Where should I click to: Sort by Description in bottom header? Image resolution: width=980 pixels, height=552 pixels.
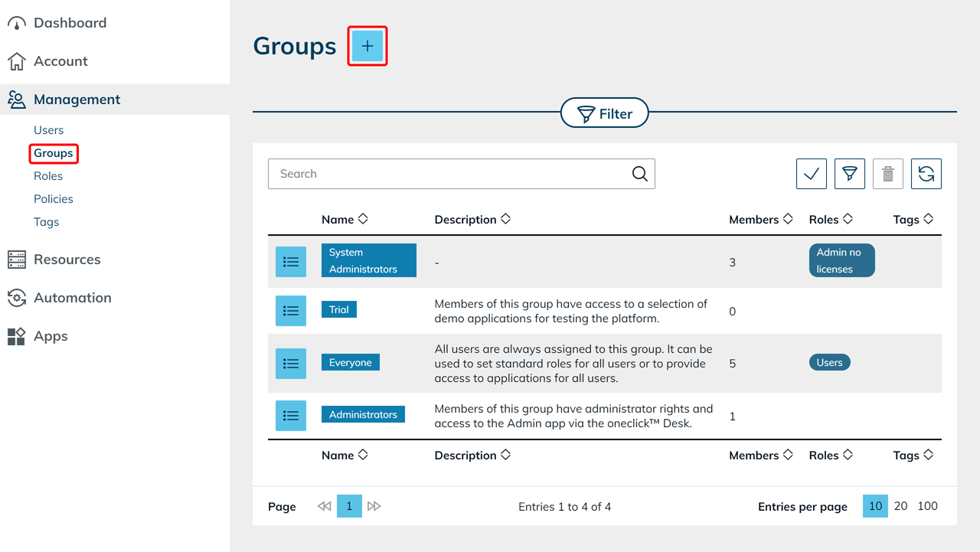472,455
